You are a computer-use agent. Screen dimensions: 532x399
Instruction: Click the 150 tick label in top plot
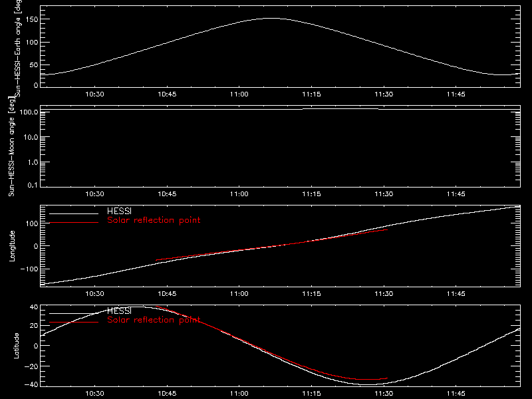pos(32,19)
